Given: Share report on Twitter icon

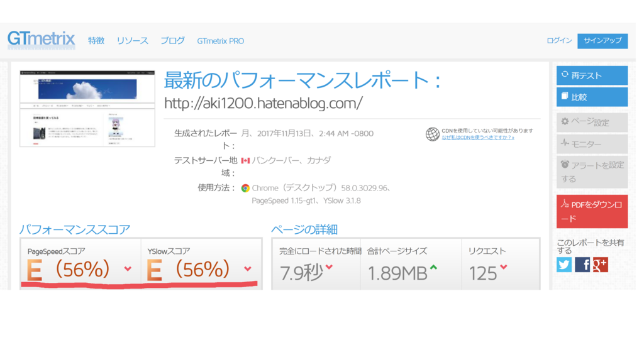Looking at the screenshot, I should [x=564, y=265].
